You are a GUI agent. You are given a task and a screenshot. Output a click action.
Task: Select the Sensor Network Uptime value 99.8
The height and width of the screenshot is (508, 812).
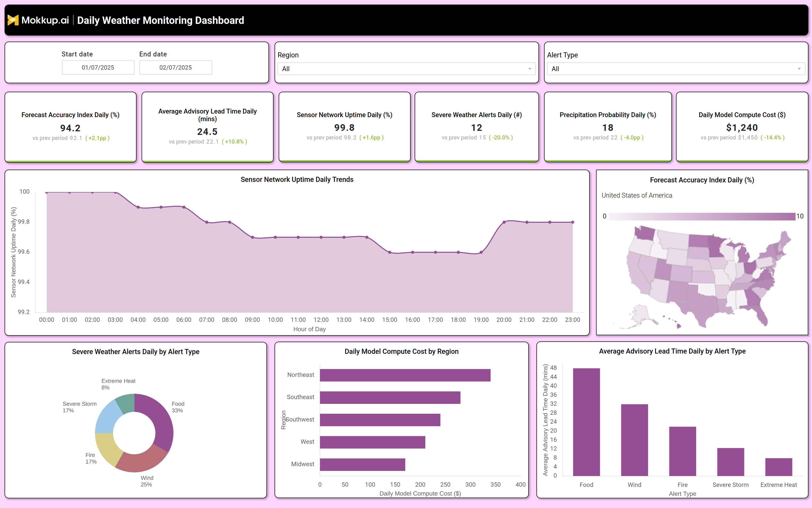(x=345, y=128)
